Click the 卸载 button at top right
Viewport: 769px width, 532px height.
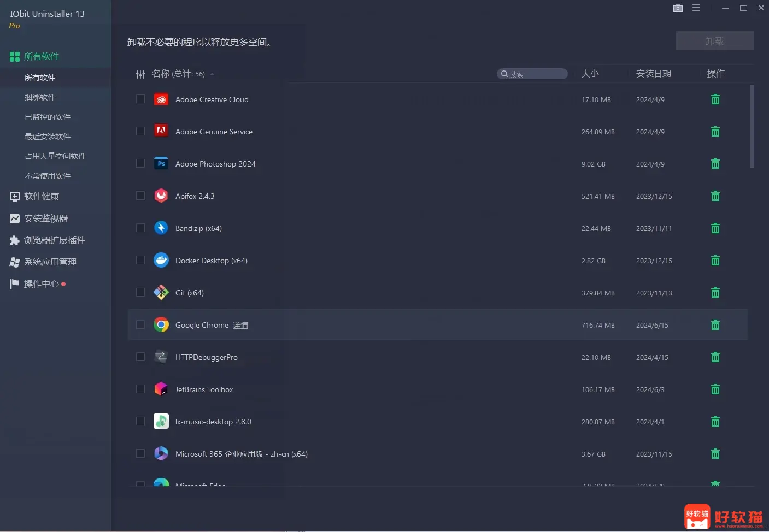[715, 41]
